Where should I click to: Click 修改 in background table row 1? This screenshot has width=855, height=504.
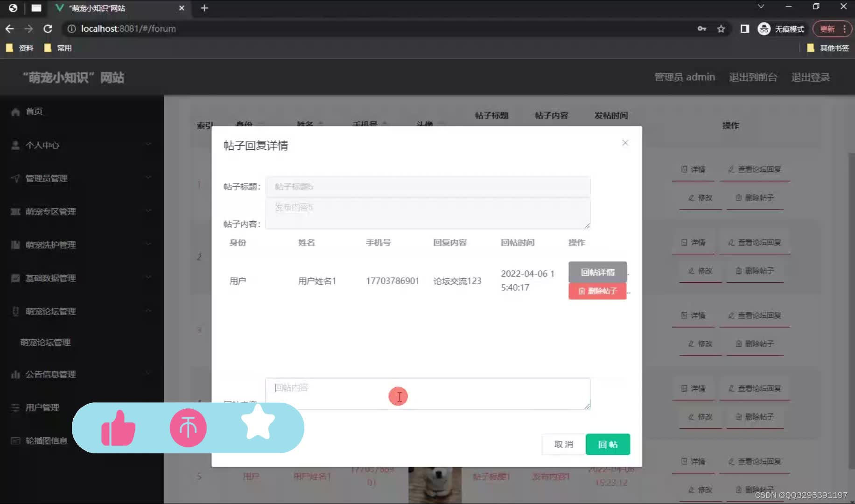[x=701, y=198]
